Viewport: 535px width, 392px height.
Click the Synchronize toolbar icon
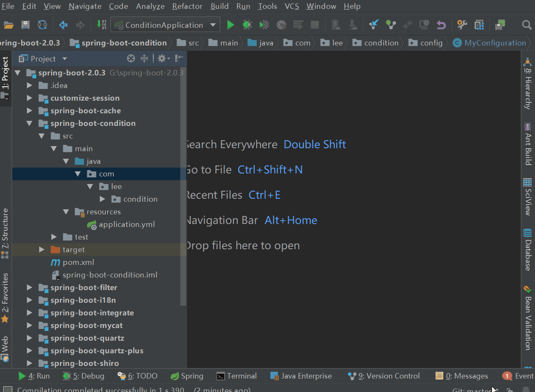(43, 25)
